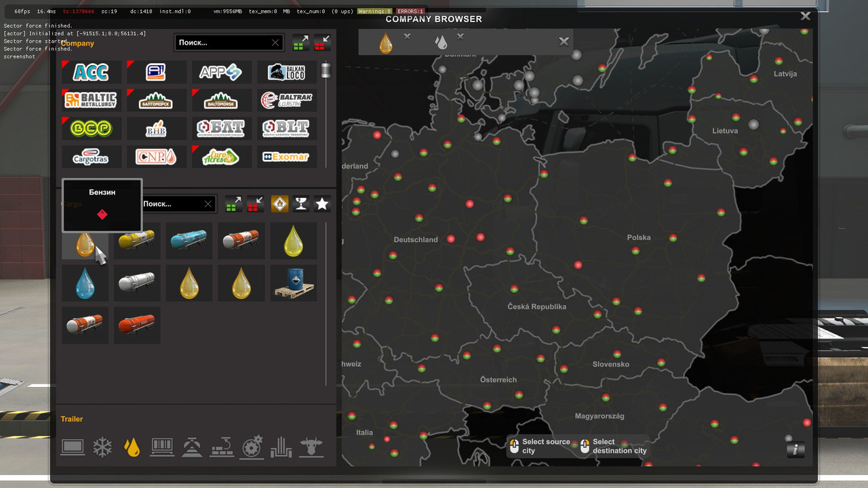Select the Cyrillic Балтоморск company logo
868x488 pixels.
(157, 100)
